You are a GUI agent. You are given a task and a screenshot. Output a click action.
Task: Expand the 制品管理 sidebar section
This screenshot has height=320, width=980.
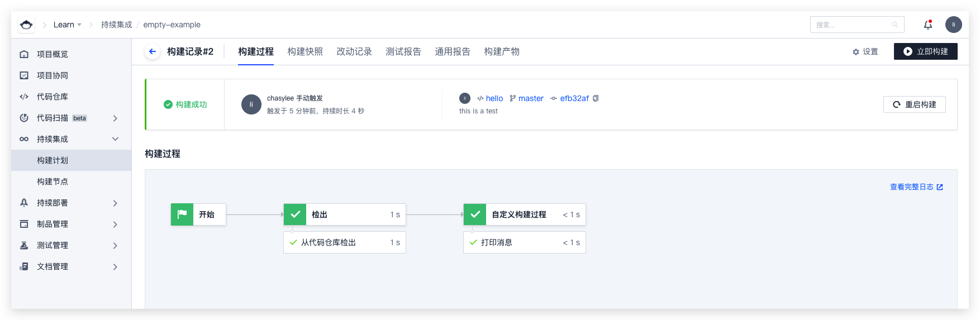[115, 224]
